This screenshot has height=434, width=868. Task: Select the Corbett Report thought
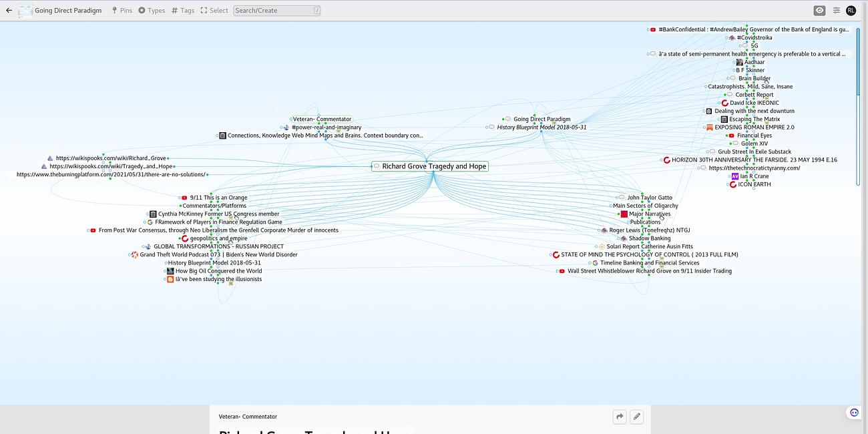coord(754,95)
